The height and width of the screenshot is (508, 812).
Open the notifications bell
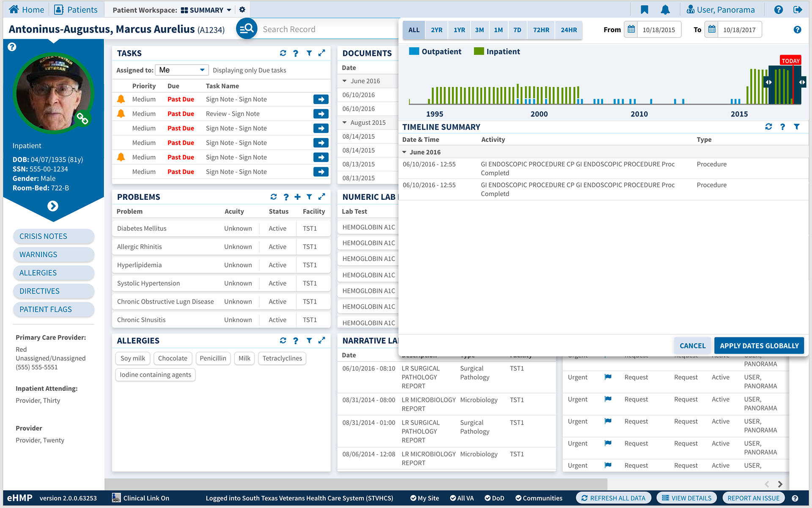click(665, 10)
